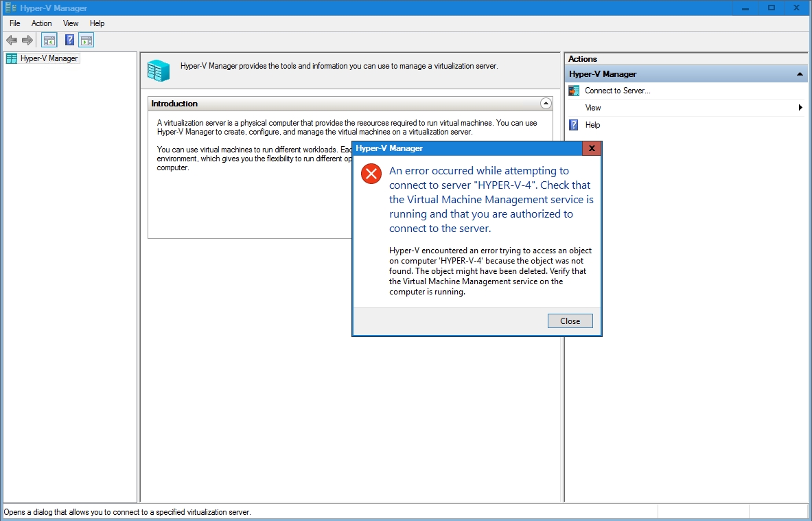Select the Hyper-V Manager tree node
The width and height of the screenshot is (812, 521).
(43, 58)
